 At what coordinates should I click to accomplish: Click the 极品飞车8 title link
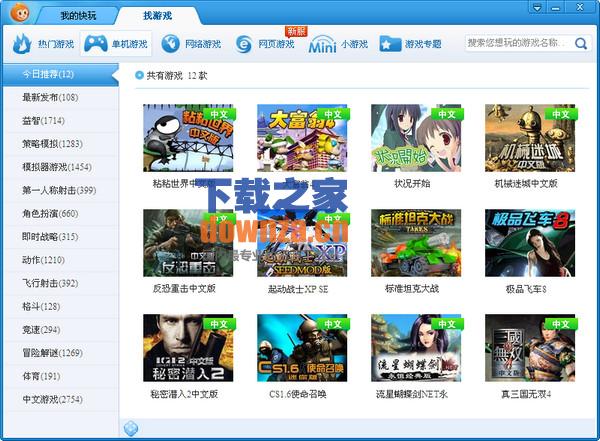tap(526, 289)
